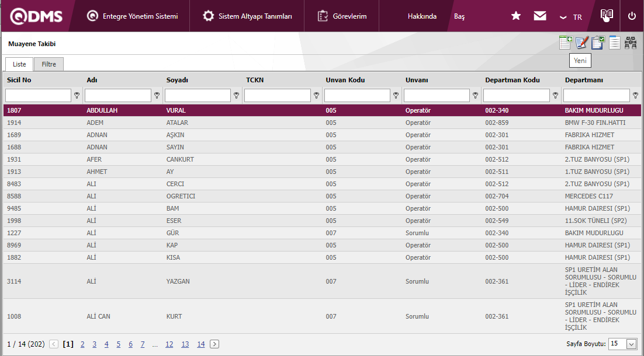The image size is (644, 356).
Task: Click the Sicil No filter input field
Action: (38, 95)
